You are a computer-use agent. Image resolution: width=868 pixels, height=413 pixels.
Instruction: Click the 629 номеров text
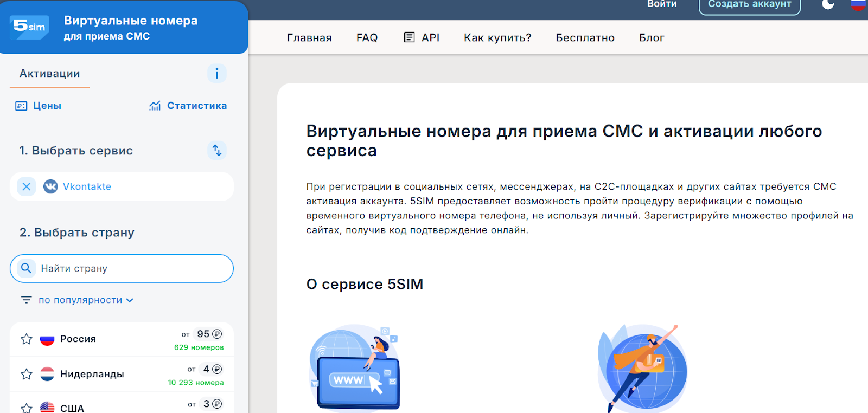coord(199,347)
